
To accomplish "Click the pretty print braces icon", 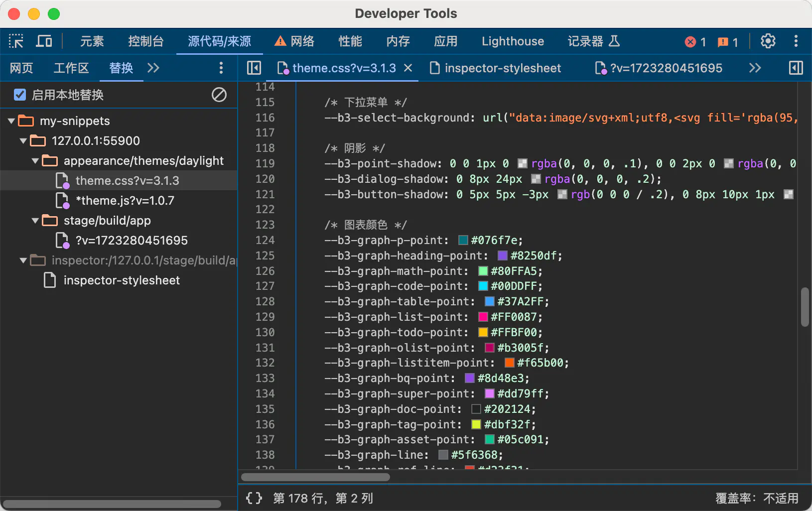I will tap(254, 498).
